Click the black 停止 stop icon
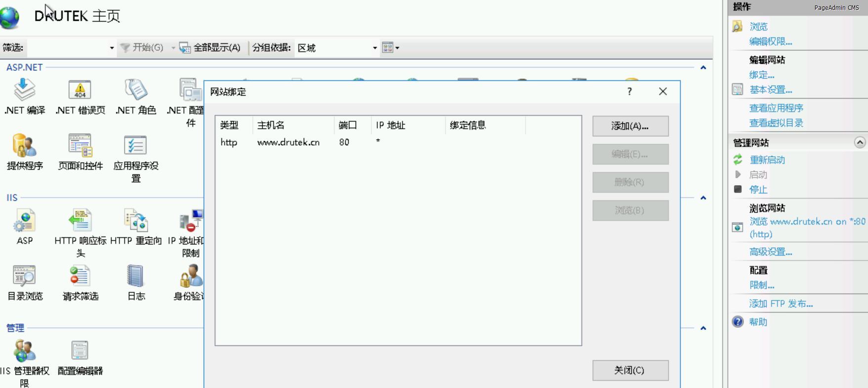 point(738,189)
